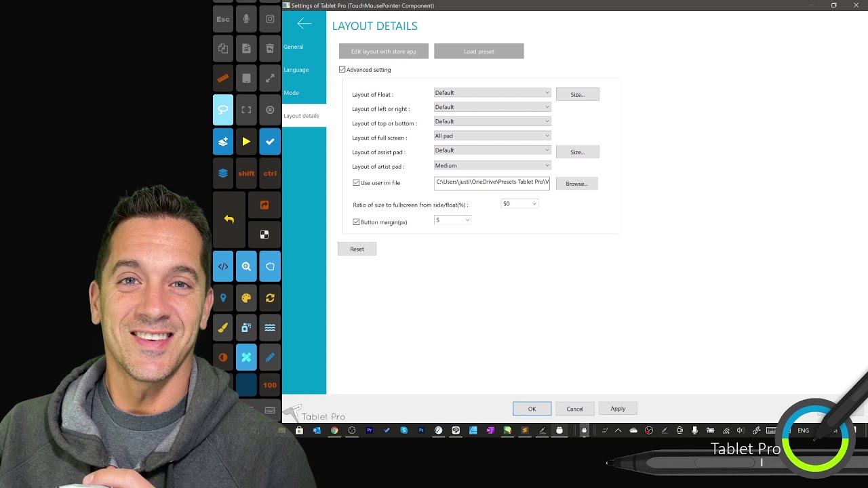Tap the Esc key on the artist pad
Image resolution: width=868 pixels, height=488 pixels.
click(223, 19)
